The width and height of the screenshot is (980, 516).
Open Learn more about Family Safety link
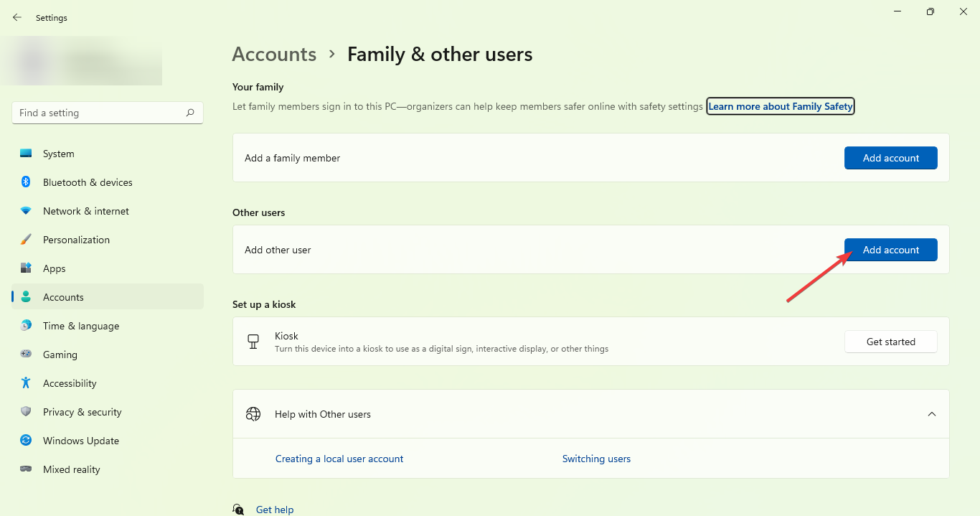pyautogui.click(x=781, y=106)
